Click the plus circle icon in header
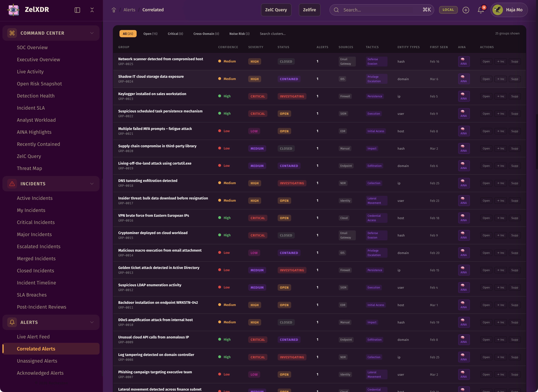Screen dimensions: 538x392 pyautogui.click(x=466, y=10)
